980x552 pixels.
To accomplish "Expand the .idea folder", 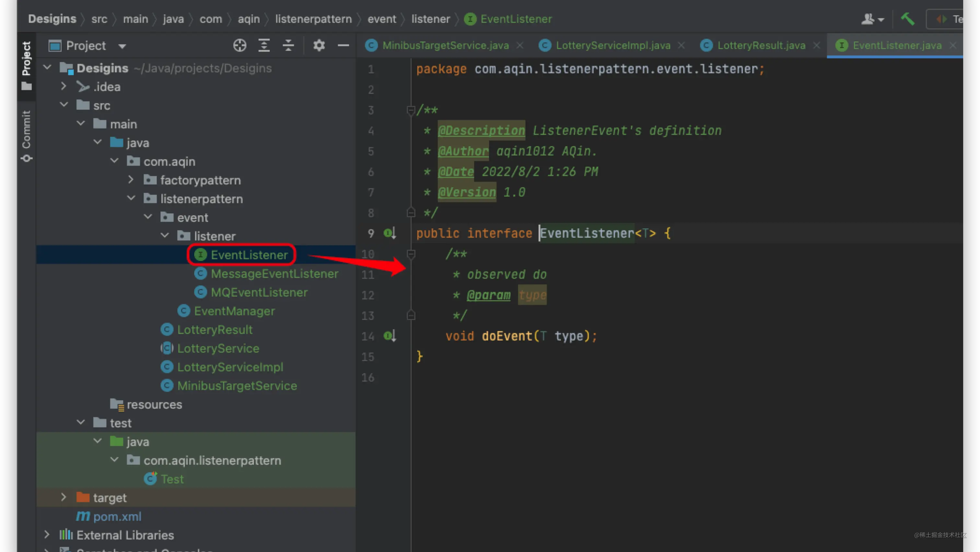I will (x=64, y=86).
